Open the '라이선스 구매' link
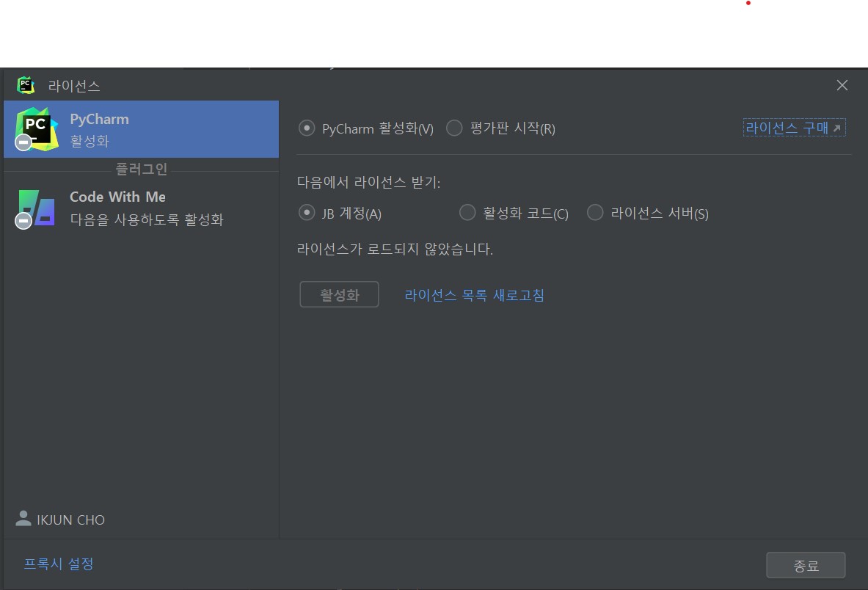 (x=794, y=128)
